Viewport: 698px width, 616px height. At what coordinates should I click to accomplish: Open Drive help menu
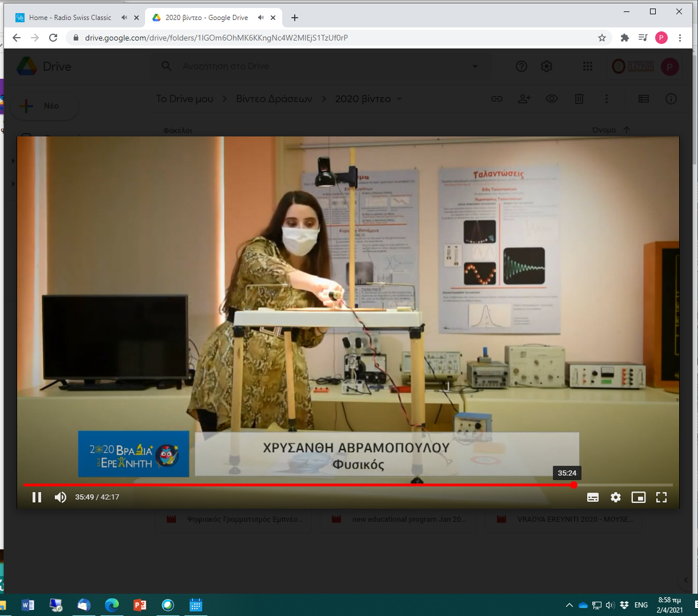tap(522, 66)
